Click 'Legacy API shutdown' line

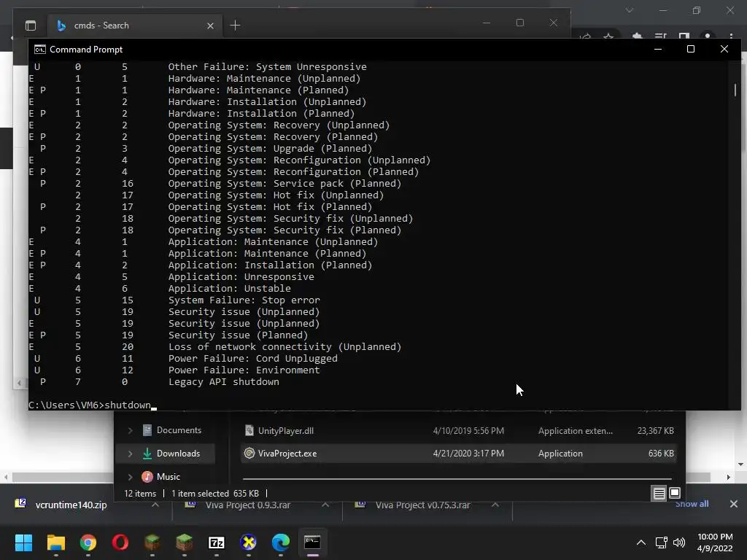pyautogui.click(x=223, y=382)
